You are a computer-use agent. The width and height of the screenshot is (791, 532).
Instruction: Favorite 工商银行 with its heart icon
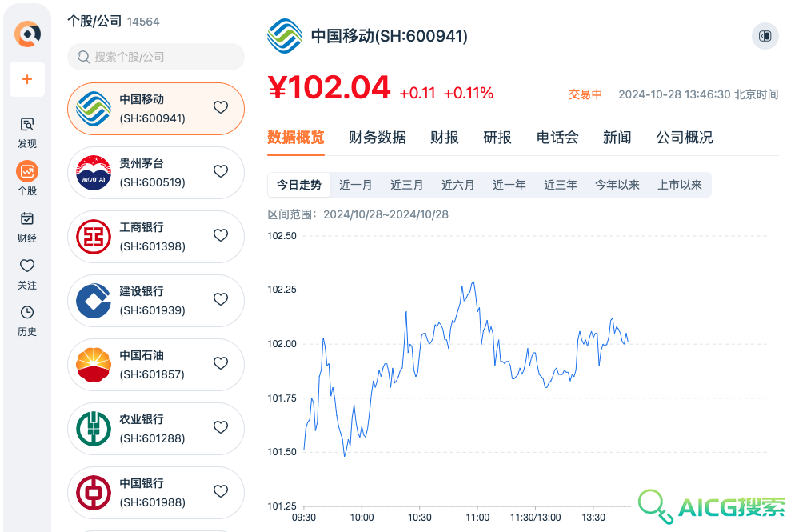(x=221, y=235)
